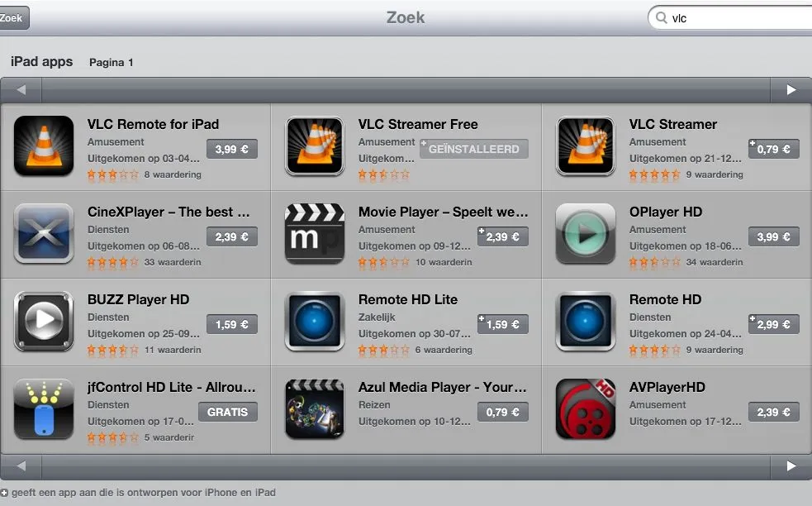
Task: Go to next page with top right arrow
Action: point(791,90)
